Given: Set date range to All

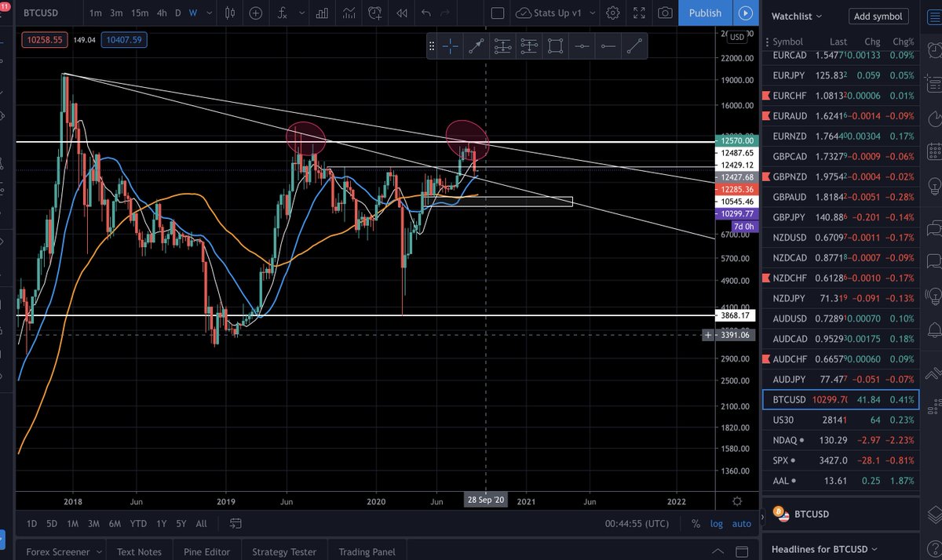Looking at the screenshot, I should [x=201, y=523].
